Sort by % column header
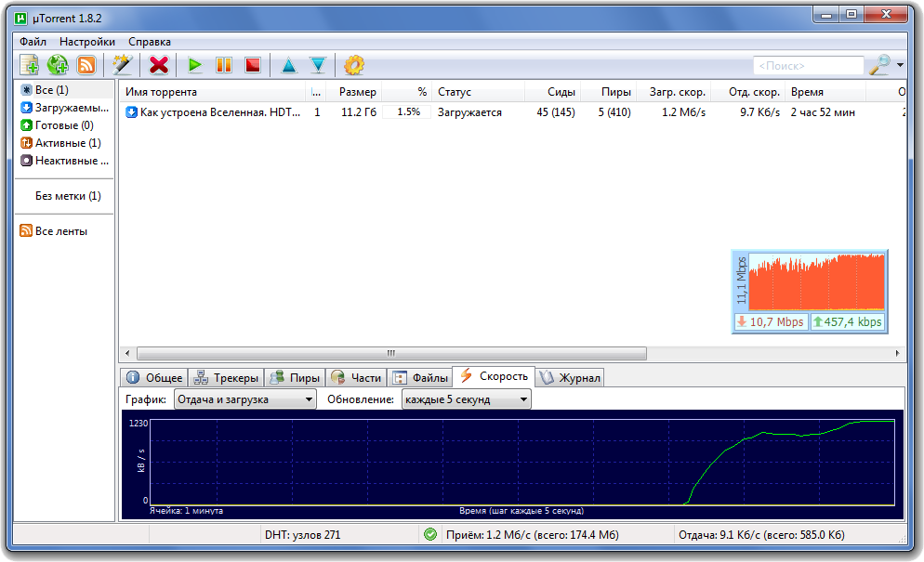924x562 pixels. [x=406, y=92]
